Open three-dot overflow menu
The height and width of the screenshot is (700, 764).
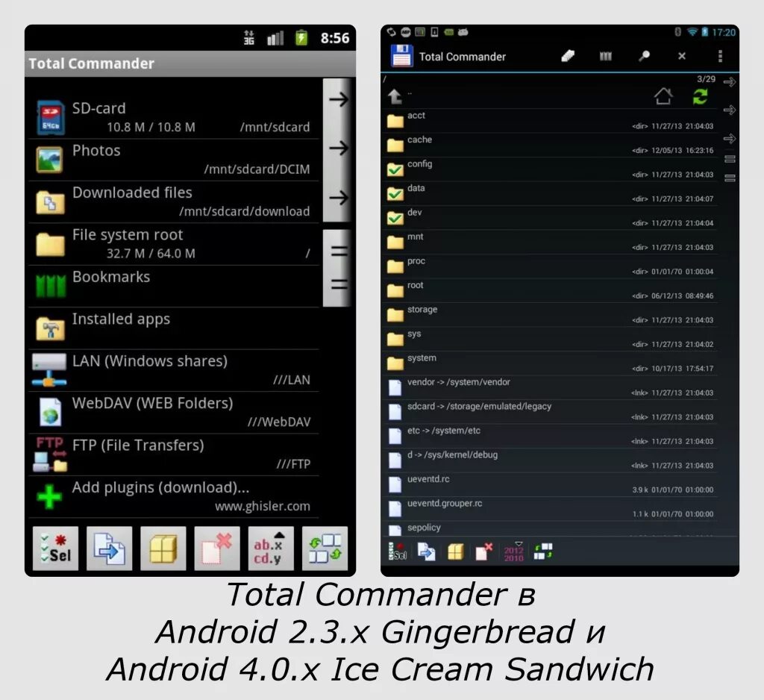(720, 56)
